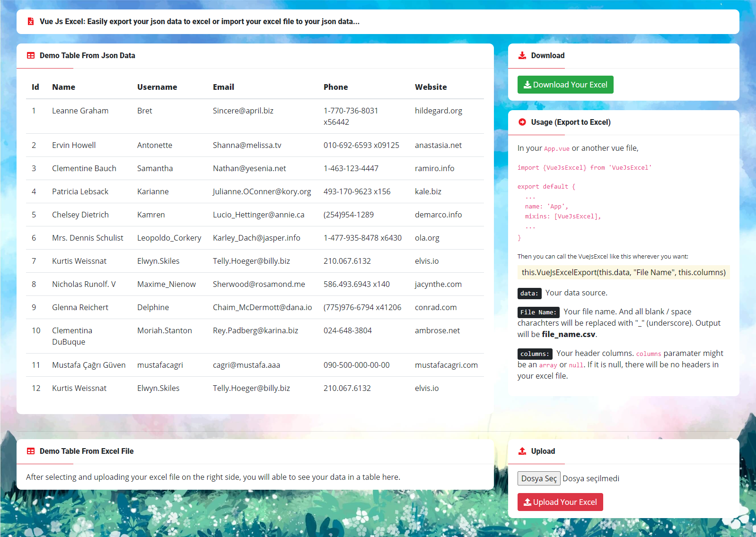This screenshot has height=537, width=756.
Task: Click the Dosya seçilmedi file status text
Action: tap(591, 478)
